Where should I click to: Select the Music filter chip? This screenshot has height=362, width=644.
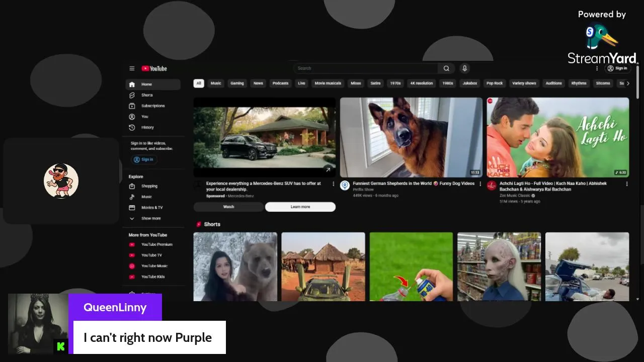[x=216, y=83]
